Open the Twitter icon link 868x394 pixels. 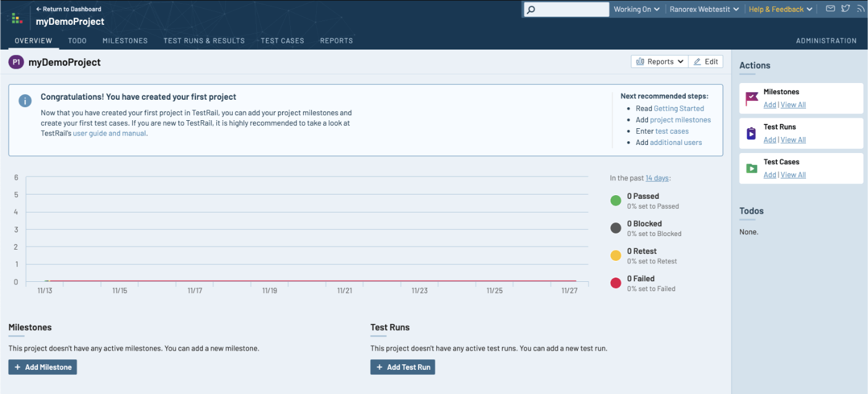click(x=846, y=9)
